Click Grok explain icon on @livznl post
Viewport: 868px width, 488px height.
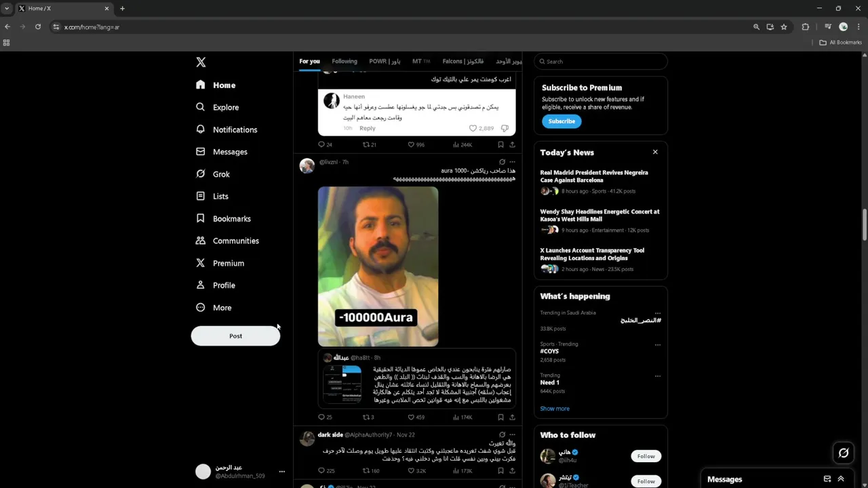(502, 162)
